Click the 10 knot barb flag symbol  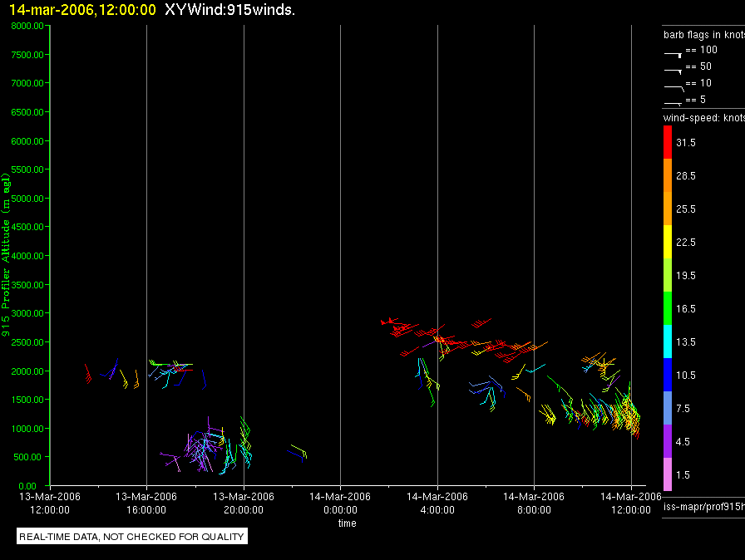point(673,88)
